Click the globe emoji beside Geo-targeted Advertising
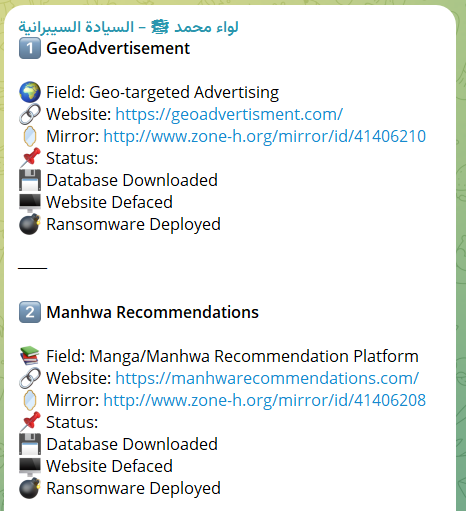 pyautogui.click(x=30, y=92)
